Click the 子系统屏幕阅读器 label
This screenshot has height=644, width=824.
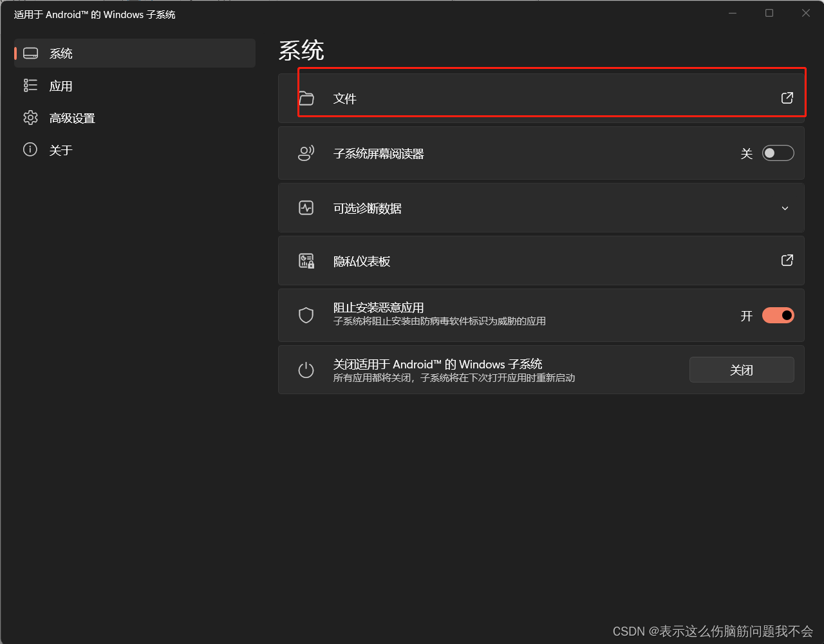pyautogui.click(x=379, y=154)
